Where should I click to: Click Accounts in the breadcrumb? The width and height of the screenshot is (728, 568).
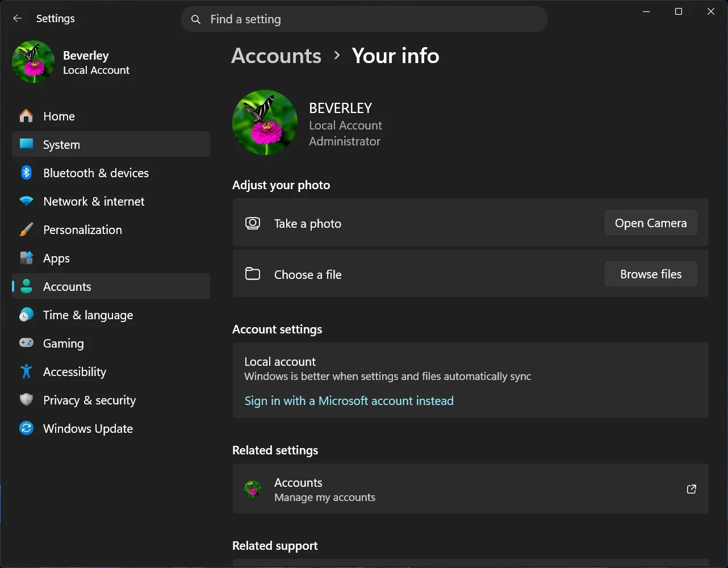point(276,56)
